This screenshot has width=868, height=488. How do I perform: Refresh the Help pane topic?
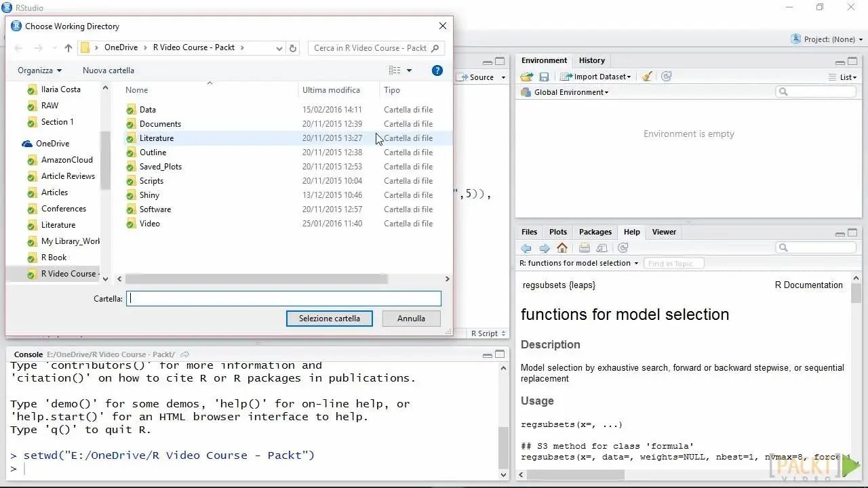click(623, 248)
